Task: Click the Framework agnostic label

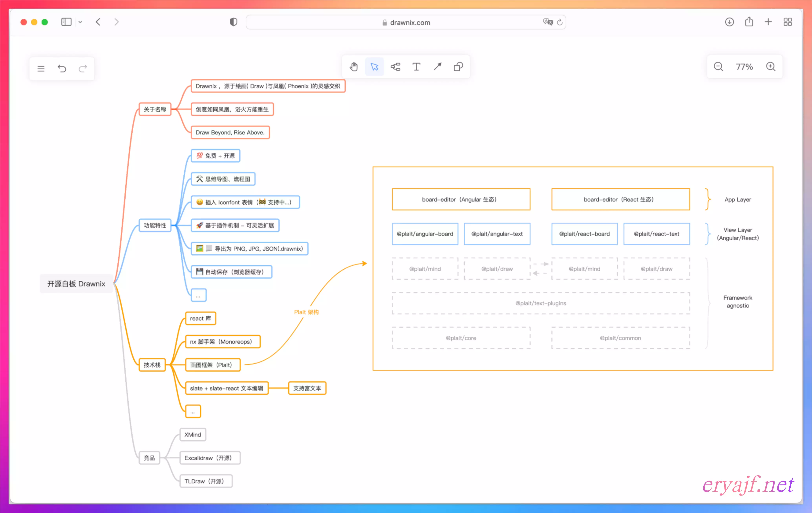Action: point(737,301)
